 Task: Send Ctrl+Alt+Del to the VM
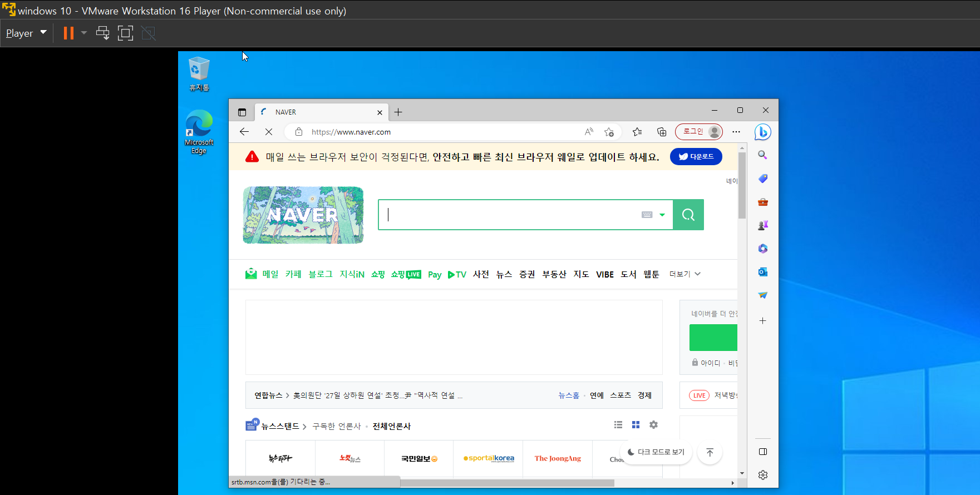click(x=103, y=33)
